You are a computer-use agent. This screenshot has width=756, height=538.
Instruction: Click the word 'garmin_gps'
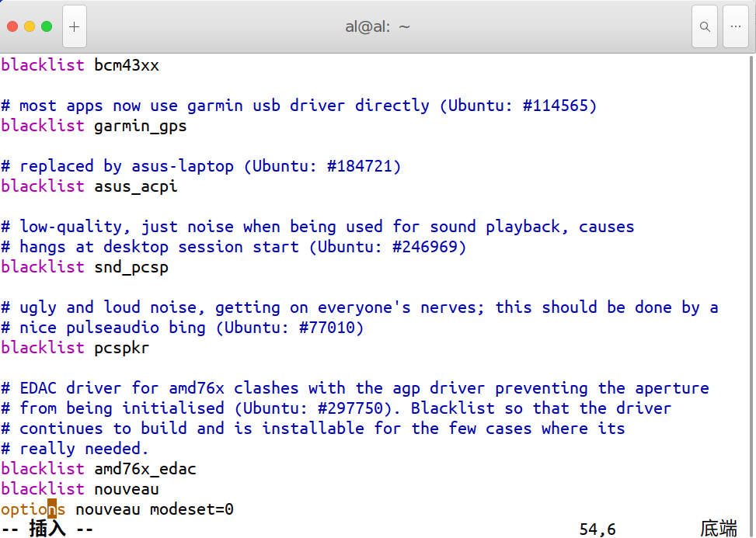(x=141, y=127)
